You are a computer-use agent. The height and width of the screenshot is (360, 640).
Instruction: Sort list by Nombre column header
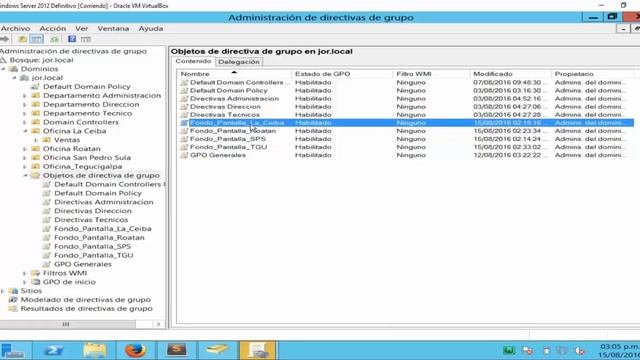point(234,74)
